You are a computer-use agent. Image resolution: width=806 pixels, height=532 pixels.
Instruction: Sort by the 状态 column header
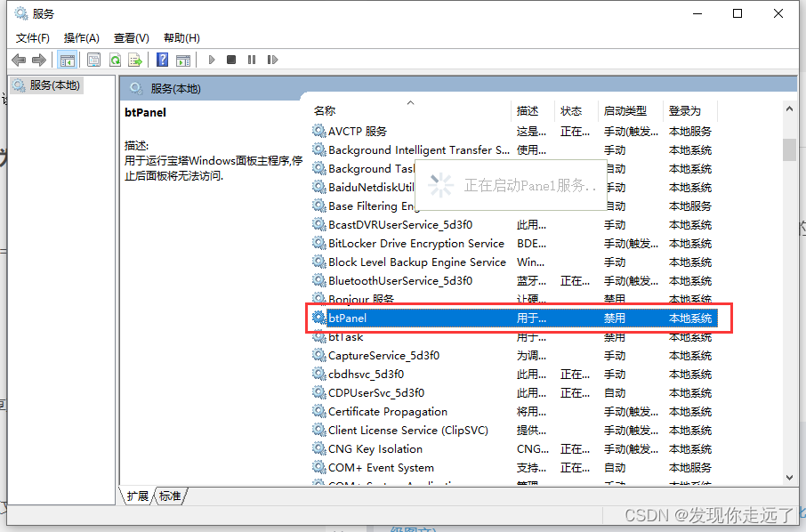pos(571,110)
